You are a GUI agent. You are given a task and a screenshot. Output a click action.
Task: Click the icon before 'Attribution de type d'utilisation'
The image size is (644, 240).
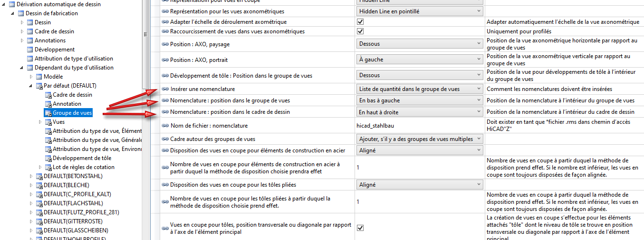[30, 59]
